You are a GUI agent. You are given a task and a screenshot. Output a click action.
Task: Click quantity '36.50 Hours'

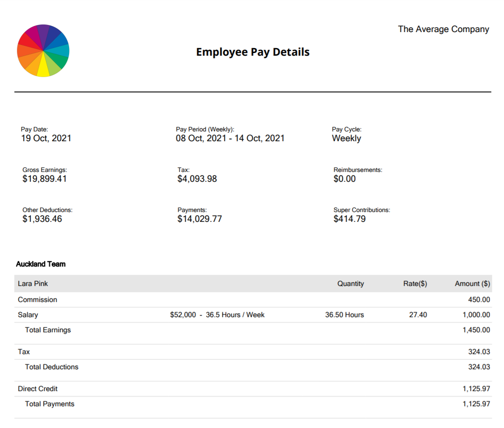point(344,315)
